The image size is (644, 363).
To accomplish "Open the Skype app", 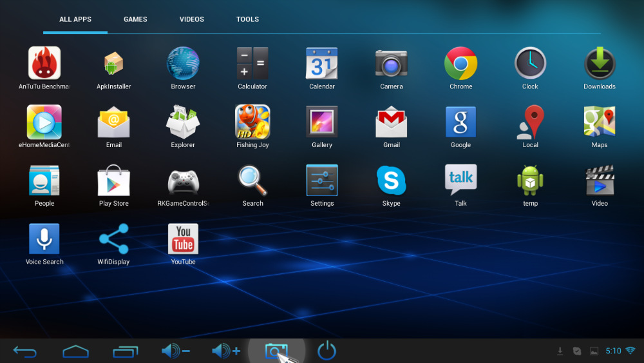I will click(392, 181).
